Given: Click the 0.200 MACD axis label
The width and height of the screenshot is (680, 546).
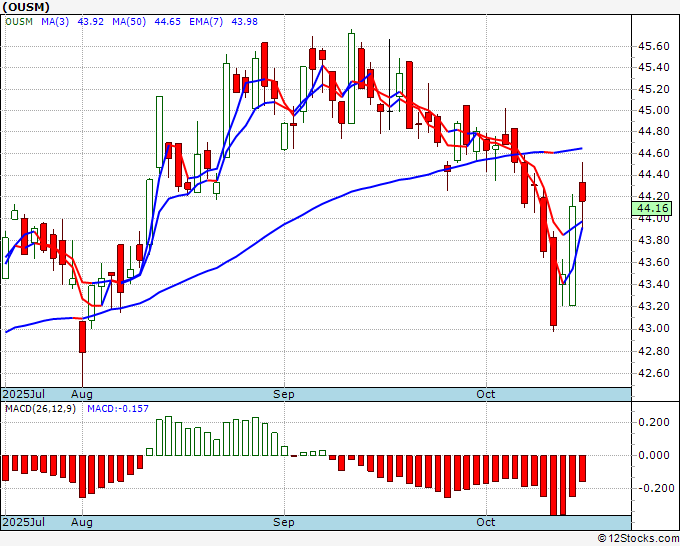Looking at the screenshot, I should click(654, 422).
